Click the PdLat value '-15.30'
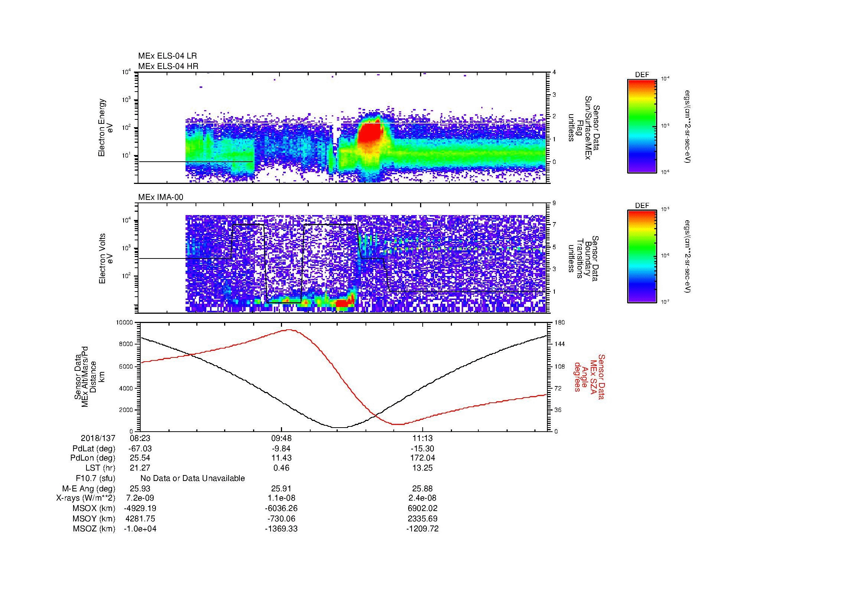The height and width of the screenshot is (613, 868). (422, 448)
